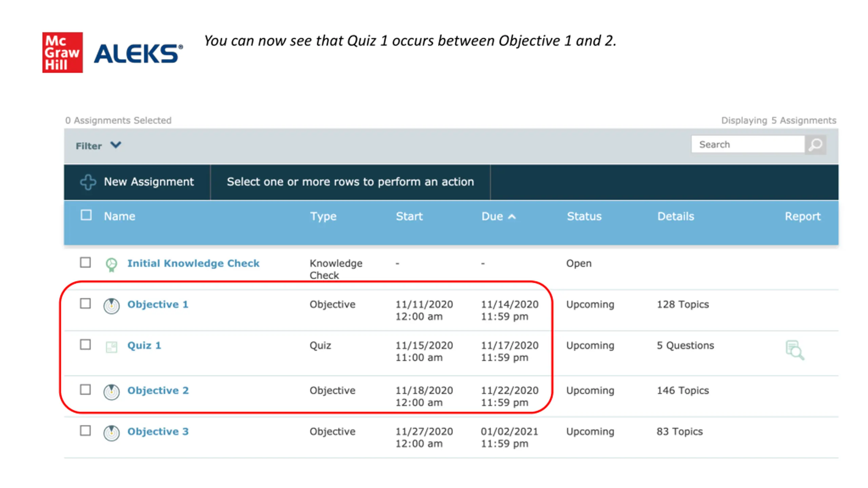Create a New Assignment
The width and height of the screenshot is (868, 488).
137,182
